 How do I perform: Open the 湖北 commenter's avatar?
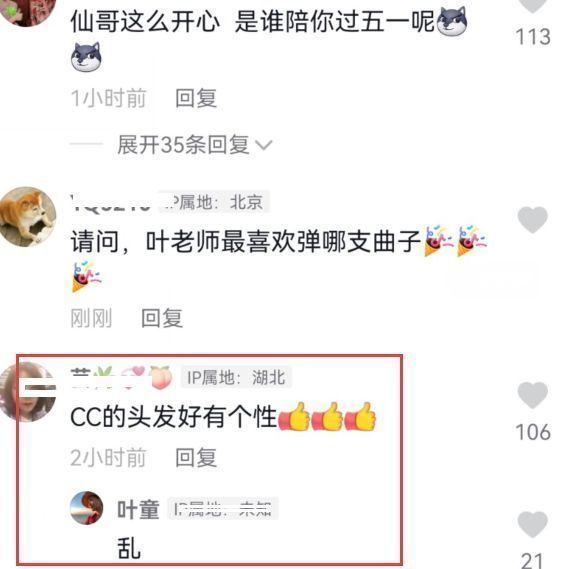pyautogui.click(x=28, y=392)
